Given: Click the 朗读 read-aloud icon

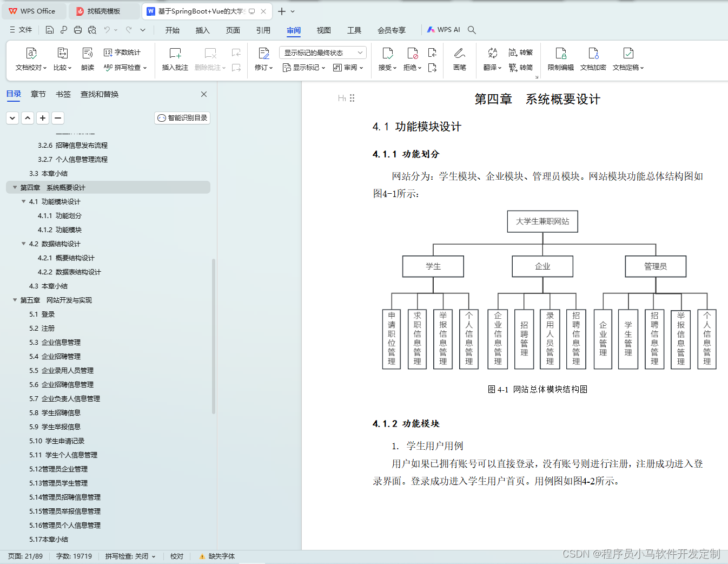Looking at the screenshot, I should click(x=87, y=58).
